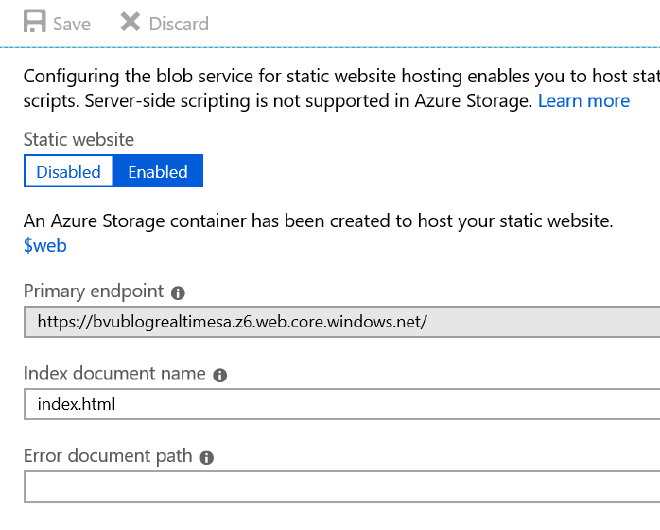Screen dimensions: 660x530
Task: Click the Error document path label text
Action: 107,457
